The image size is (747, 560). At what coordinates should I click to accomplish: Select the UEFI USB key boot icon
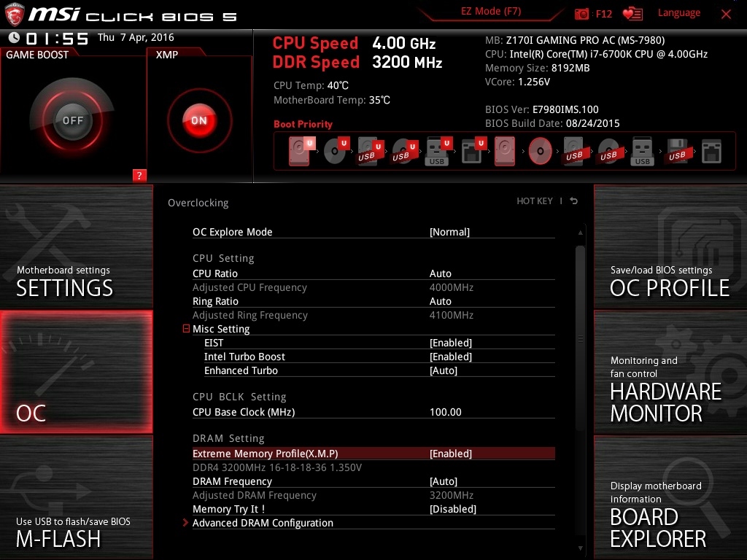tap(438, 152)
